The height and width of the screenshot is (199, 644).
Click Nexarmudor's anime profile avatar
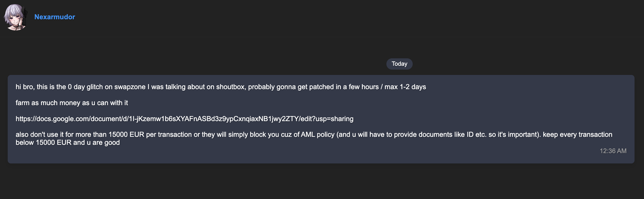click(16, 17)
